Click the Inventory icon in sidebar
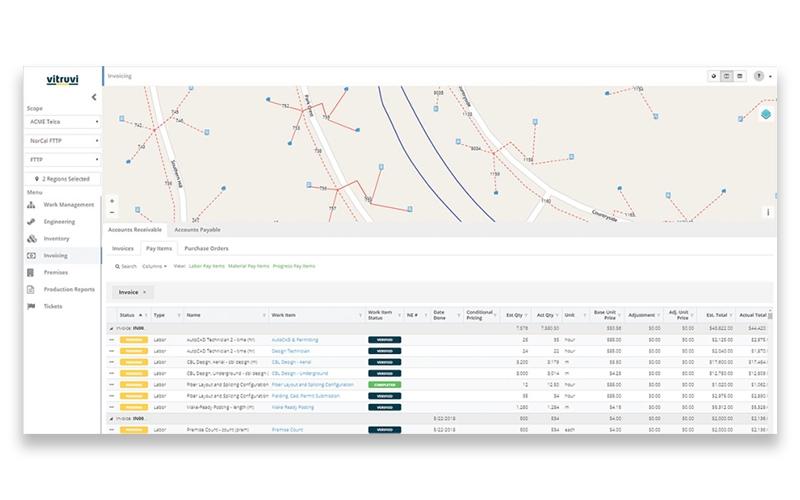 (x=32, y=238)
